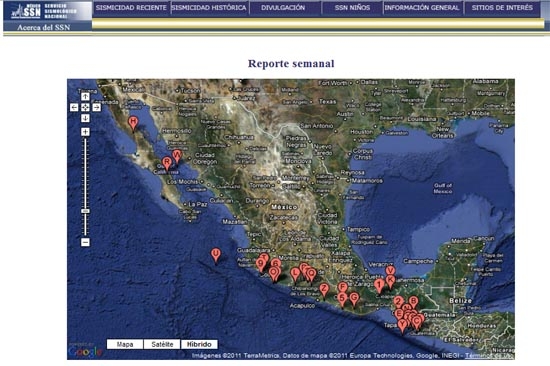550x366 pixels.
Task: Recenter map with the center pan icon
Action: pos(85,107)
